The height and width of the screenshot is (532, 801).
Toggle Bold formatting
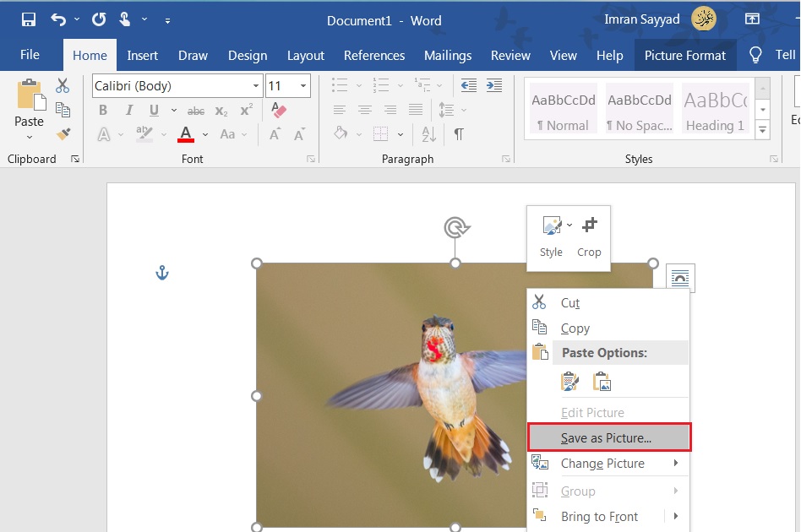[x=103, y=111]
